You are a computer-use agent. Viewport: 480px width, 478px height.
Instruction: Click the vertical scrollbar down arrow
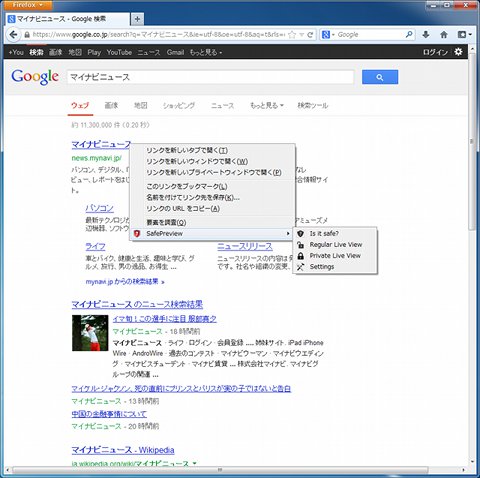tap(472, 462)
